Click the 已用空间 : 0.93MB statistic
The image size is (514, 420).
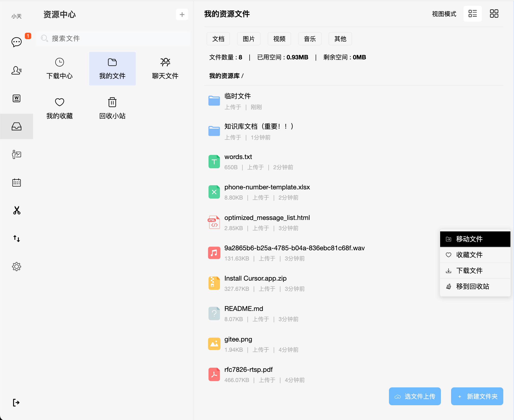(x=283, y=57)
